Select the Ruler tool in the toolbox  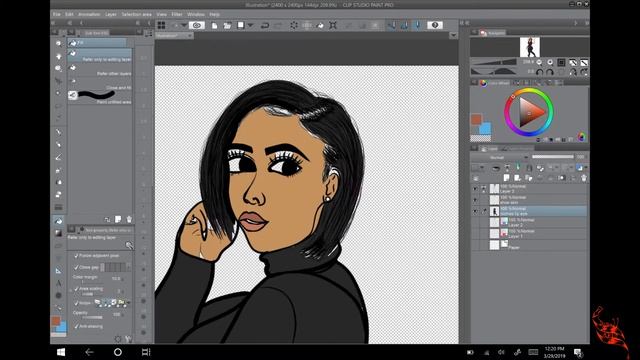tap(58, 271)
